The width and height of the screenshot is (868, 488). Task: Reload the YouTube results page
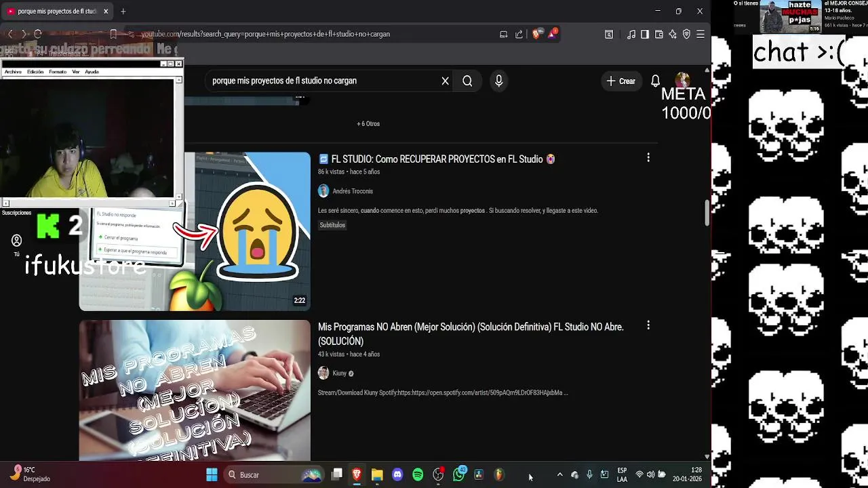click(38, 34)
